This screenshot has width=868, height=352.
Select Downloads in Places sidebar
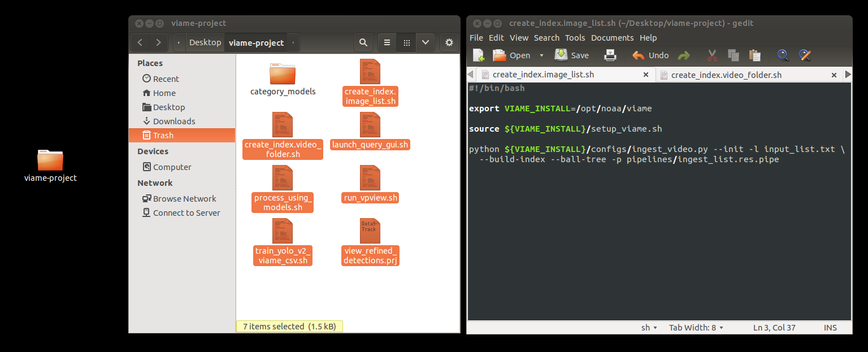(181, 121)
